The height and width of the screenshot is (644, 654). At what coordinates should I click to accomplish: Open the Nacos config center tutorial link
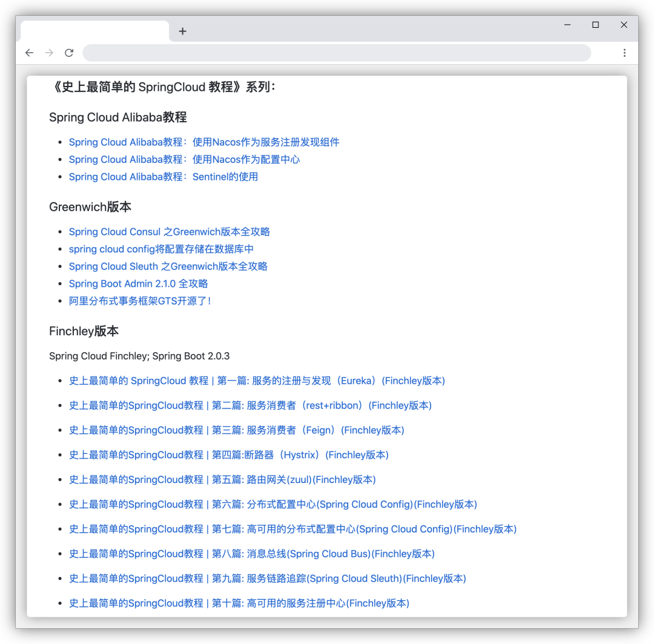click(x=184, y=159)
